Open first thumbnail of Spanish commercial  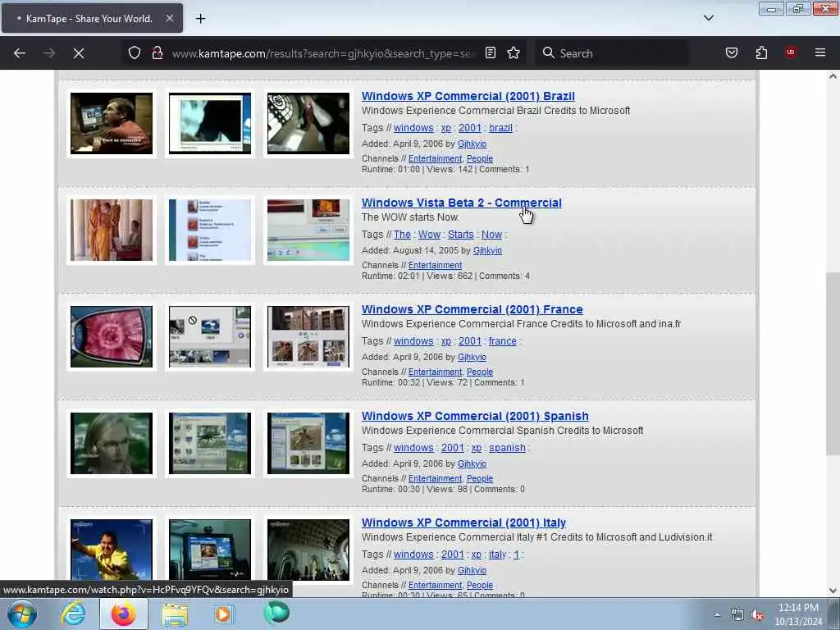tap(112, 443)
